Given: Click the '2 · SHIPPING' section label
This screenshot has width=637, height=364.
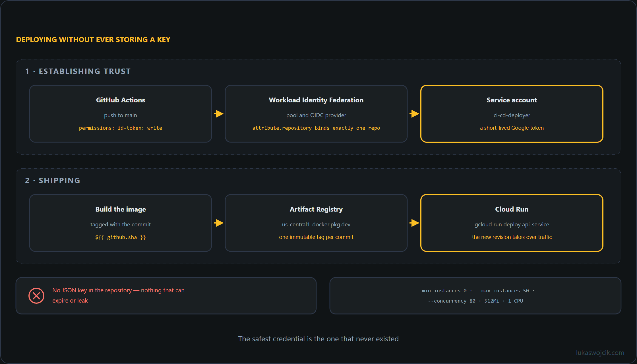Looking at the screenshot, I should point(53,181).
